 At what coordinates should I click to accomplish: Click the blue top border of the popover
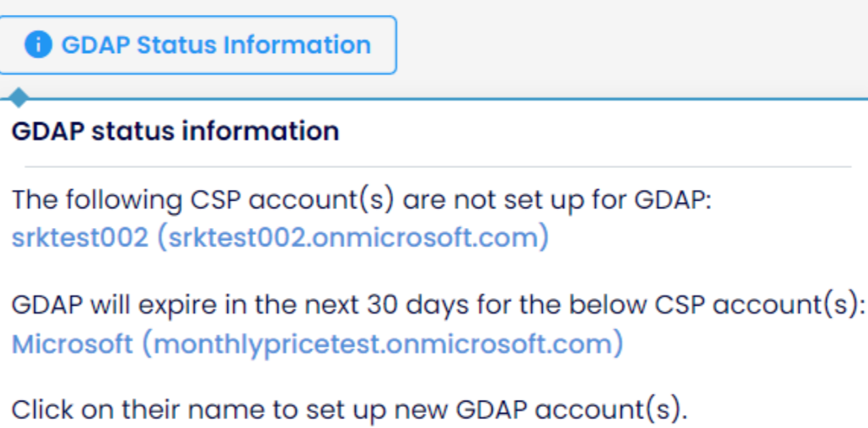[x=449, y=99]
